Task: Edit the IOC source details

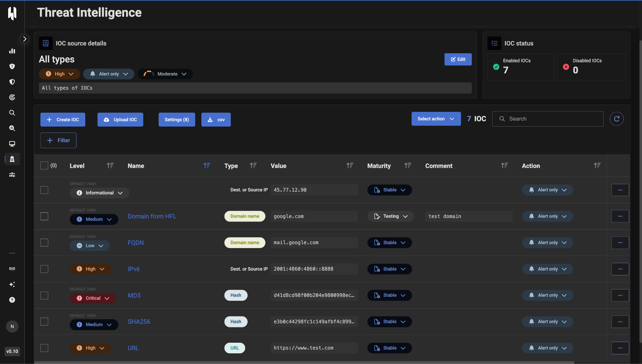Action: click(458, 59)
